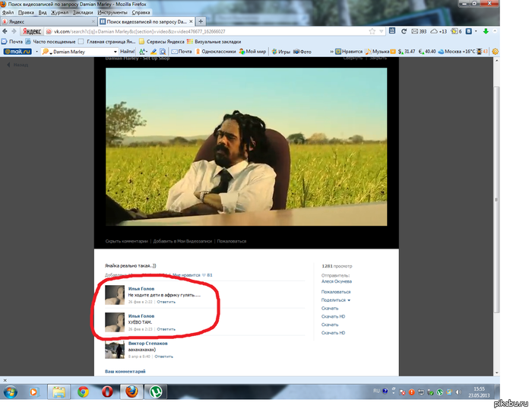The width and height of the screenshot is (532, 412).
Task: Open Windows Explorer folder in taskbar
Action: 59,392
